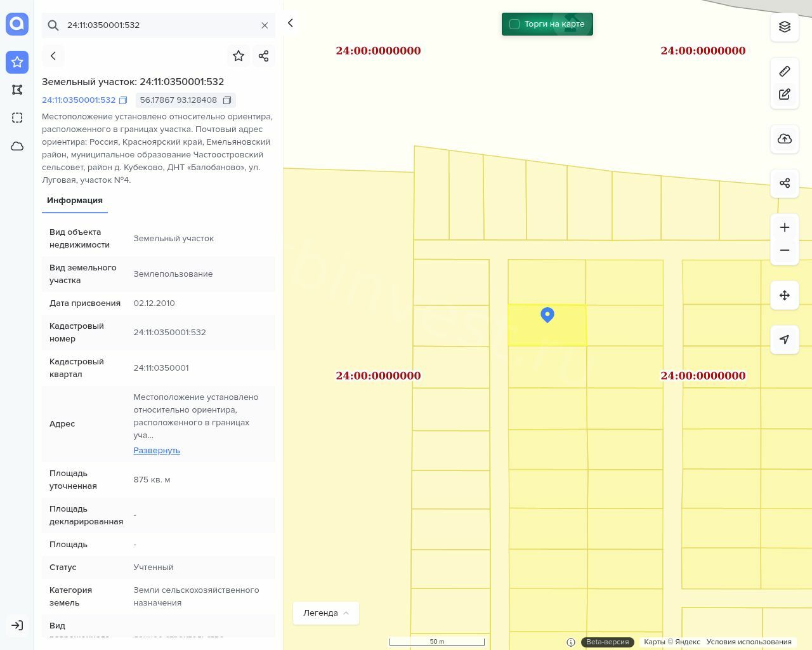Activate the edit drawing tool

pyautogui.click(x=785, y=95)
